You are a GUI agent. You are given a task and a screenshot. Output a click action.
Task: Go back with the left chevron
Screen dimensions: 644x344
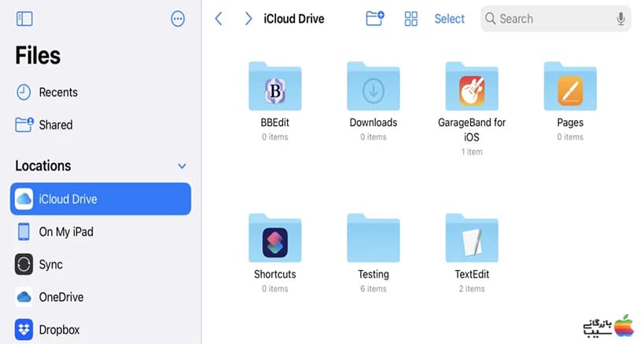coord(219,18)
